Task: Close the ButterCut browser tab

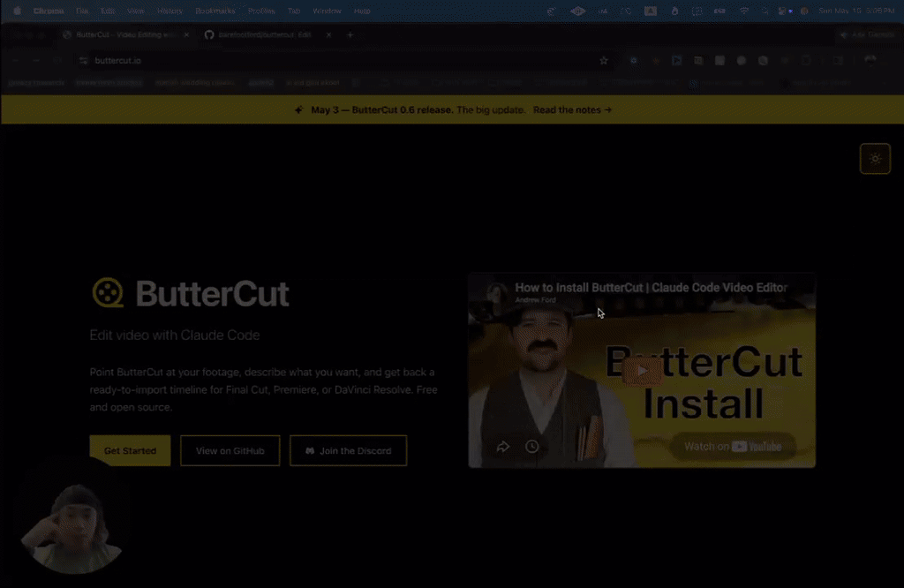Action: pos(186,34)
